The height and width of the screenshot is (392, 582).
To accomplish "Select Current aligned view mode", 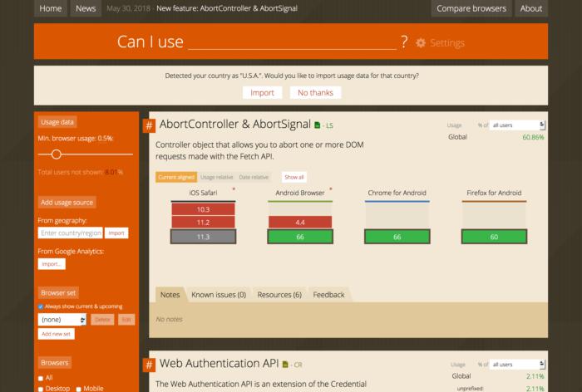I will pyautogui.click(x=176, y=177).
